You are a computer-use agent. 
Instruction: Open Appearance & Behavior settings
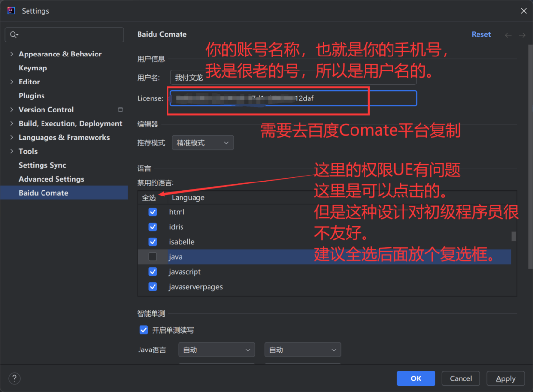tap(60, 54)
